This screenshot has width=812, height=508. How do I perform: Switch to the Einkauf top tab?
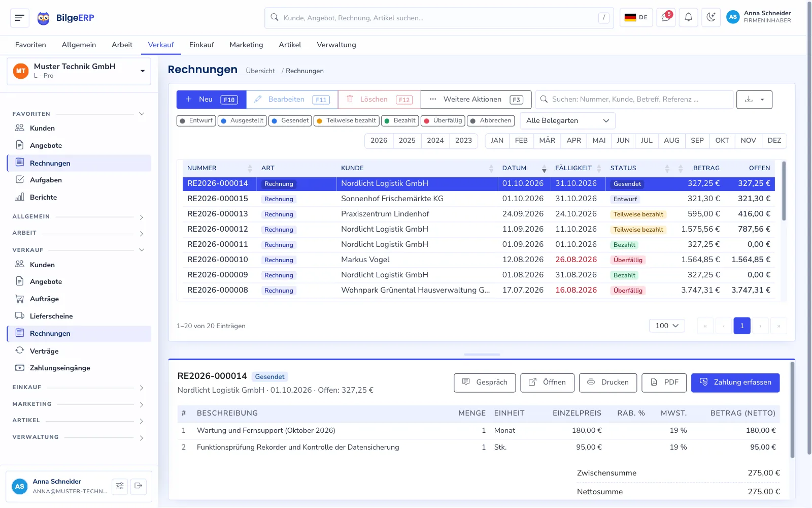(x=201, y=45)
